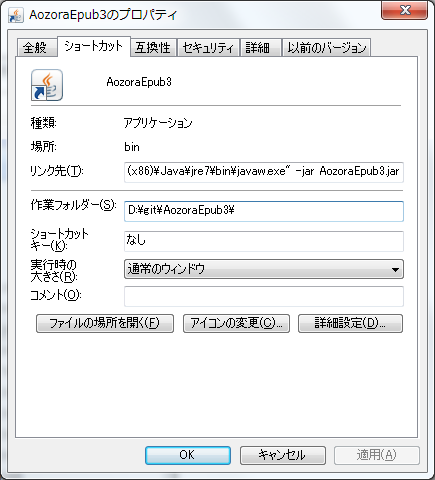
Task: Click the ショートカットキー field showing なし
Action: pos(264,241)
